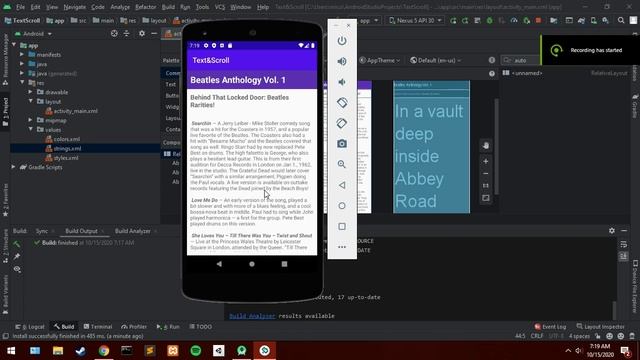Open Project panel settings gear

pyautogui.click(x=142, y=33)
